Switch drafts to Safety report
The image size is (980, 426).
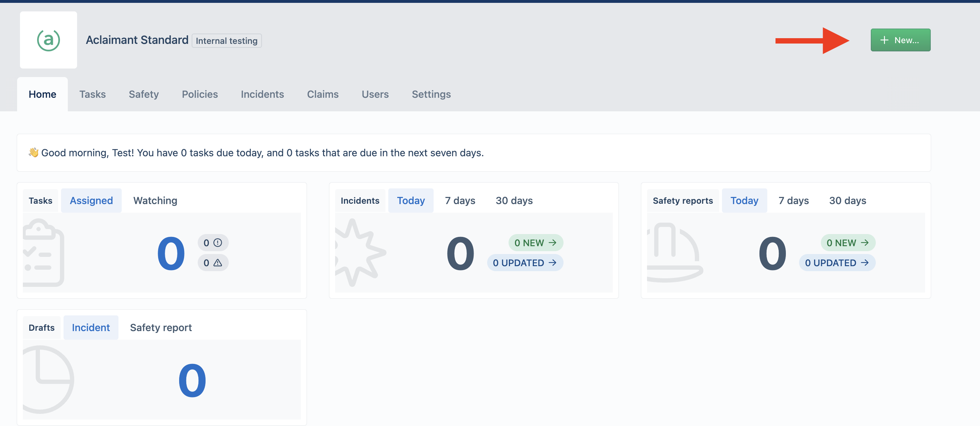pyautogui.click(x=161, y=328)
